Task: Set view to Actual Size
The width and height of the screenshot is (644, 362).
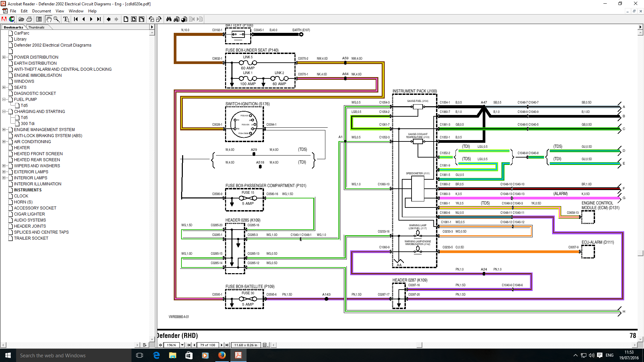Action: click(x=126, y=19)
